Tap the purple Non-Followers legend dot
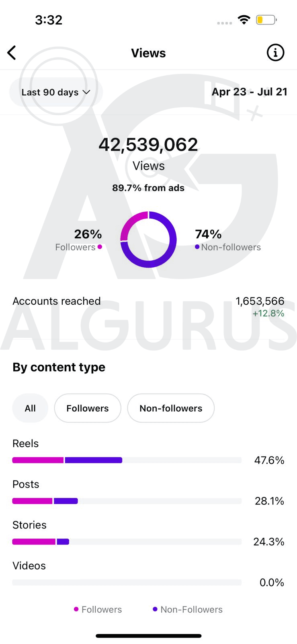297x644 pixels. pyautogui.click(x=155, y=609)
